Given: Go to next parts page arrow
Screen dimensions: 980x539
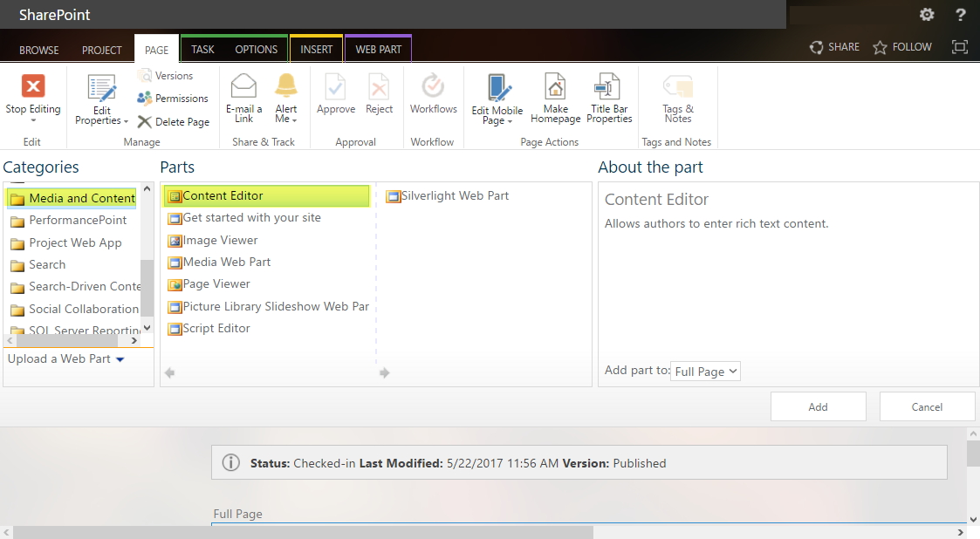Looking at the screenshot, I should point(384,373).
